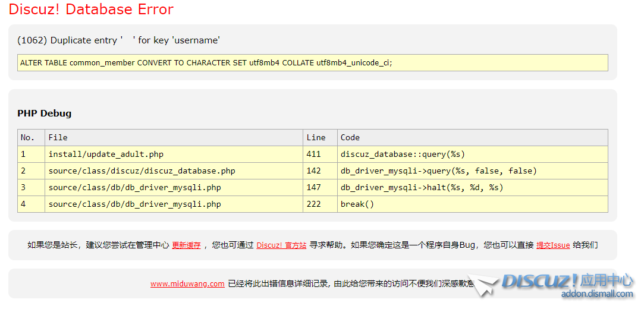Select the install/update_adult.php file cell

(x=174, y=154)
